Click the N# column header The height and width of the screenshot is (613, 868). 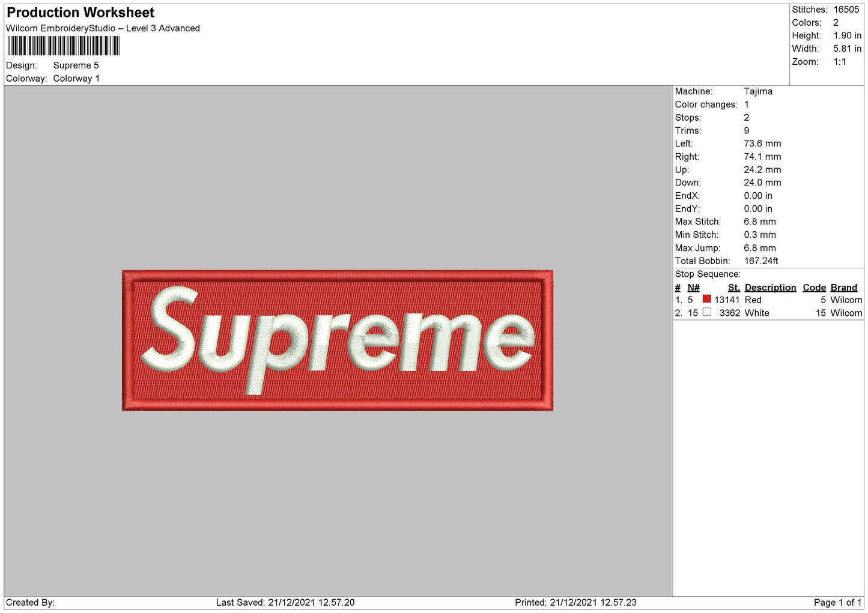(x=694, y=288)
